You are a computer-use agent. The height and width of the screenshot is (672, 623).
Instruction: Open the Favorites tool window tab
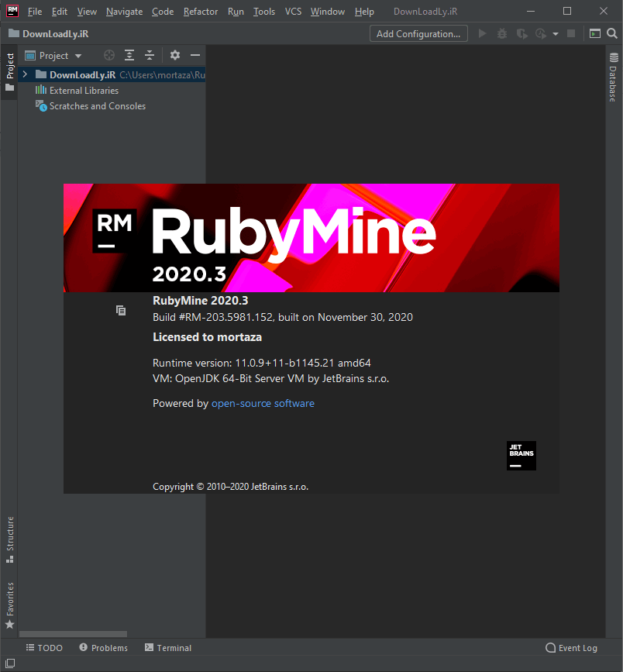[x=9, y=605]
